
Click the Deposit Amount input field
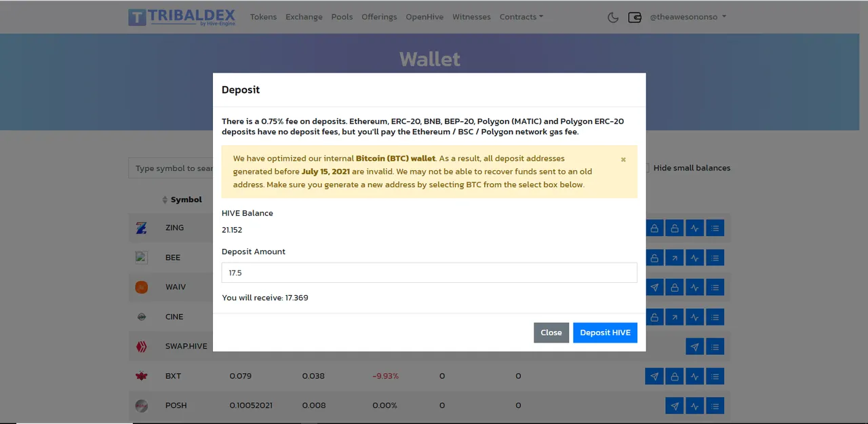point(429,273)
